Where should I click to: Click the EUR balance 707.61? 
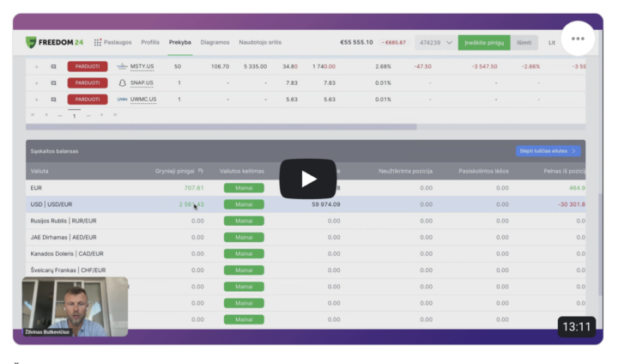tap(194, 188)
